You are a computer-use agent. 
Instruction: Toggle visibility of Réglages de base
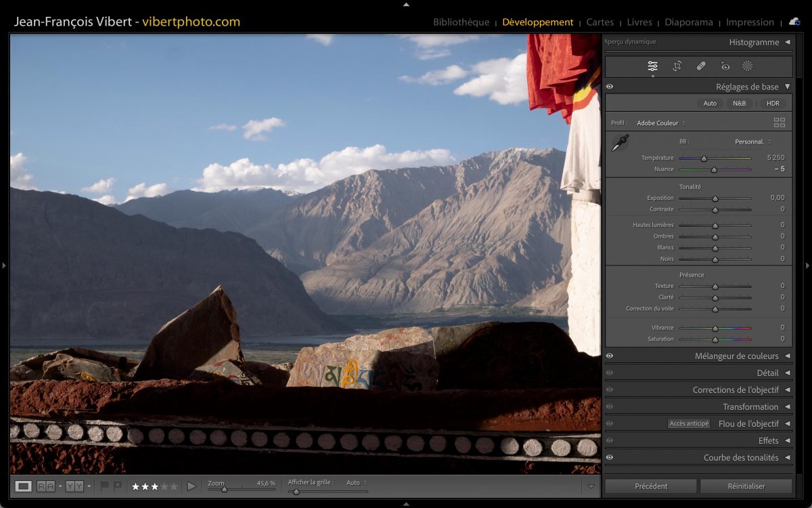610,87
